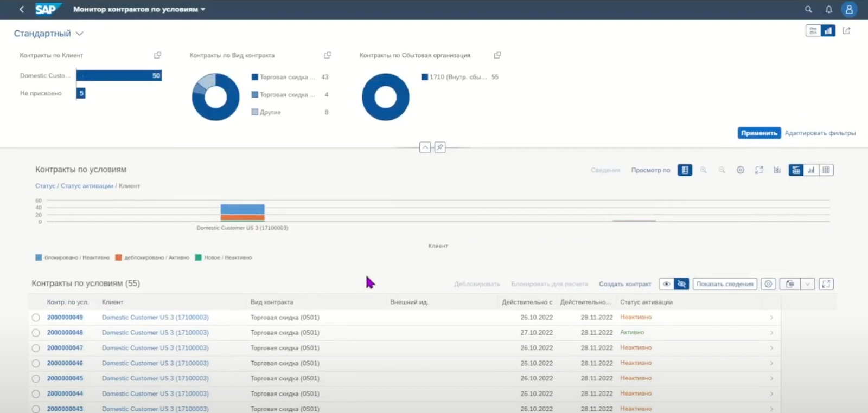Open the user profile avatar
This screenshot has width=868, height=413.
pyautogui.click(x=849, y=9)
